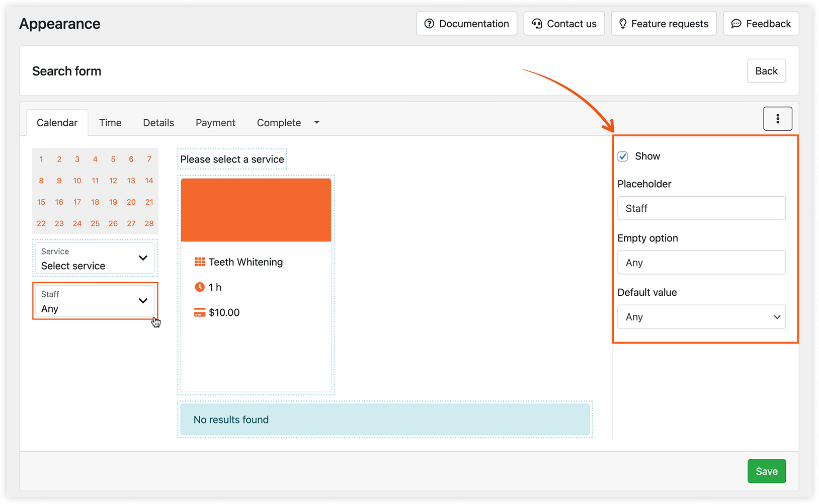The width and height of the screenshot is (819, 504).
Task: Switch to the Payment tab
Action: 215,122
